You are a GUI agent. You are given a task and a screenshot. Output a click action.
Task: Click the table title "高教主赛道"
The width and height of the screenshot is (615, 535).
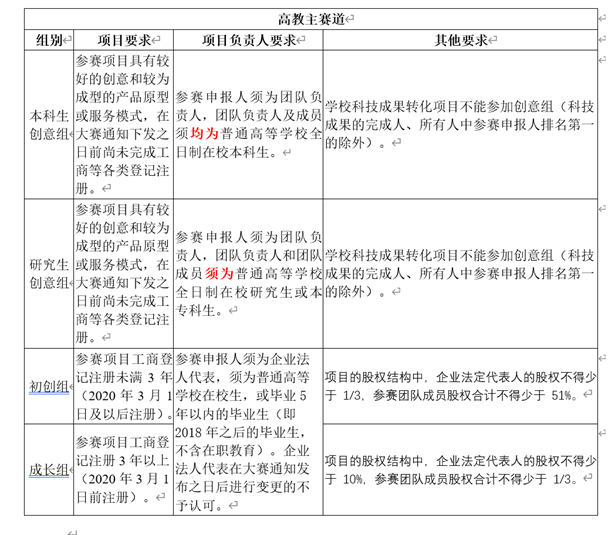click(311, 19)
